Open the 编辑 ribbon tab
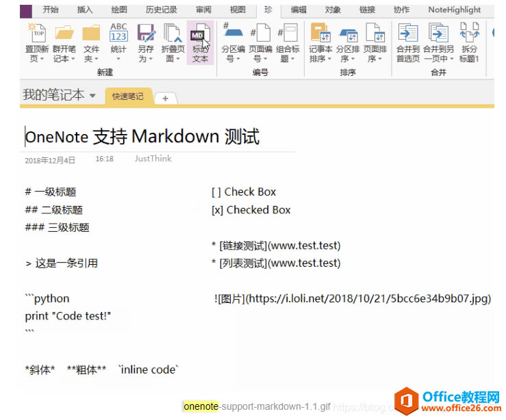 (299, 10)
